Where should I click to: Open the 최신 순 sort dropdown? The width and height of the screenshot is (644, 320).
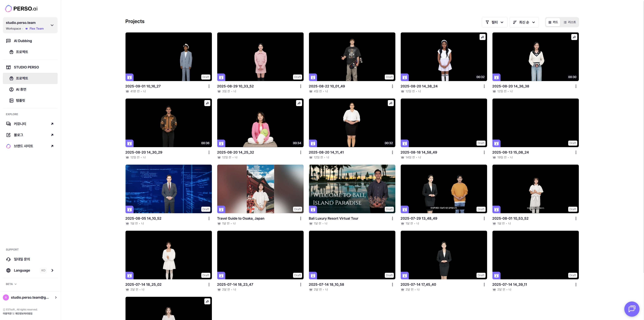click(x=524, y=22)
